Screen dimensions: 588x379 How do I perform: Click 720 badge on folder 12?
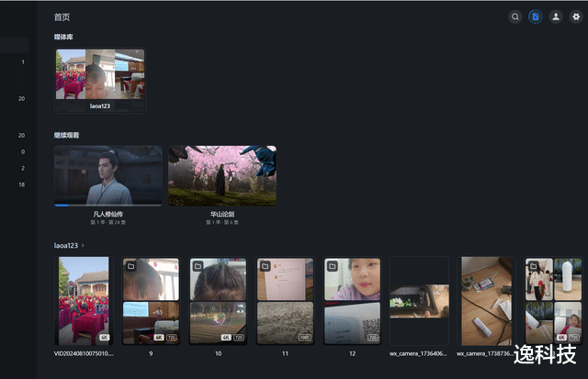click(x=372, y=338)
